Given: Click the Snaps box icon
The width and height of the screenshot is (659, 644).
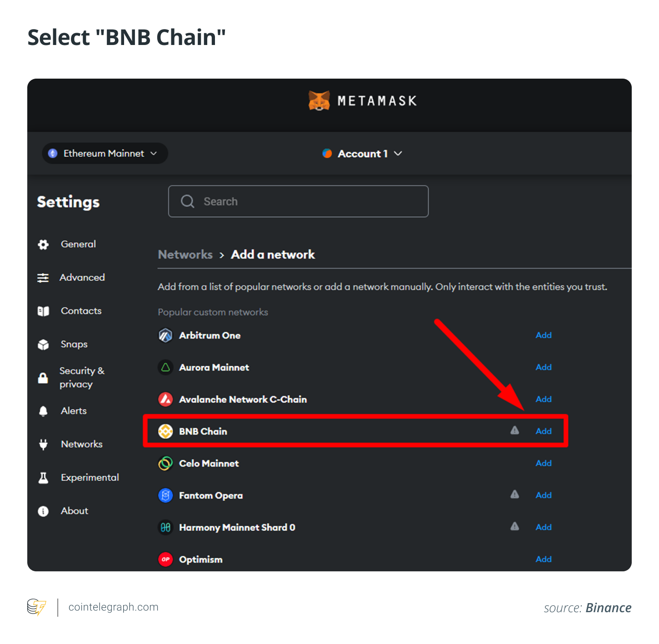Looking at the screenshot, I should (x=43, y=344).
